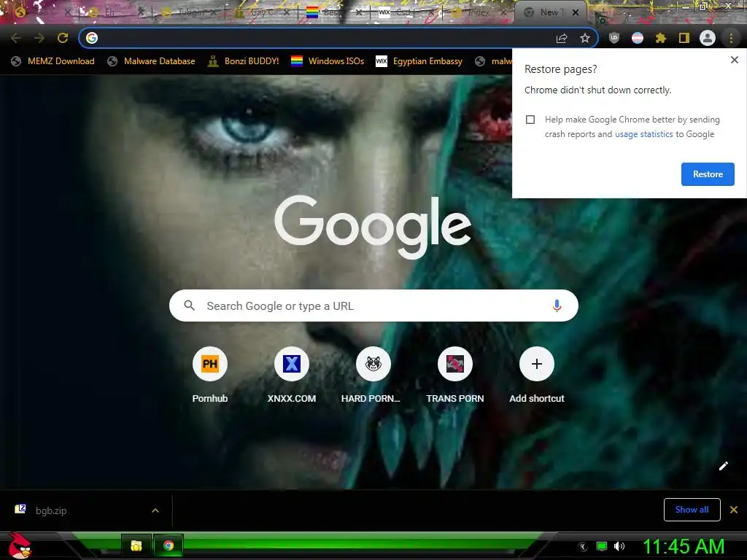The height and width of the screenshot is (560, 747).
Task: Open the uBlock Origin shield extension
Action: [x=614, y=38]
